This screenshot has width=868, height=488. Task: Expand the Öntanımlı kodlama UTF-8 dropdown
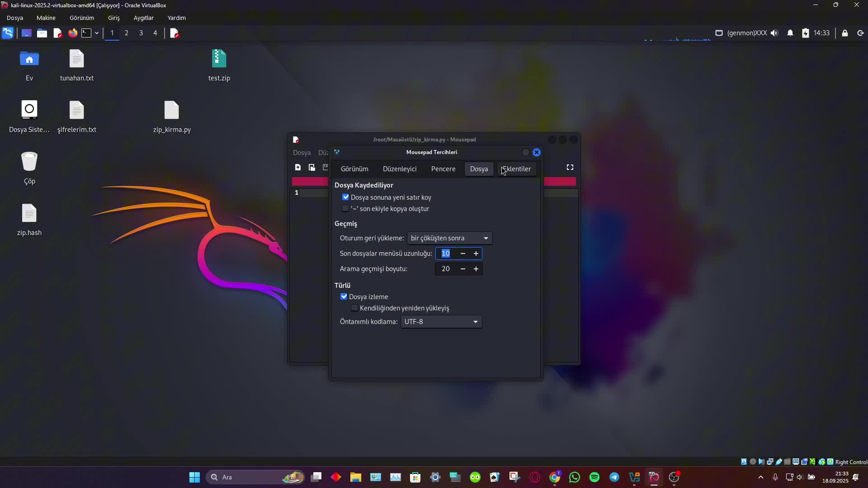pos(441,322)
